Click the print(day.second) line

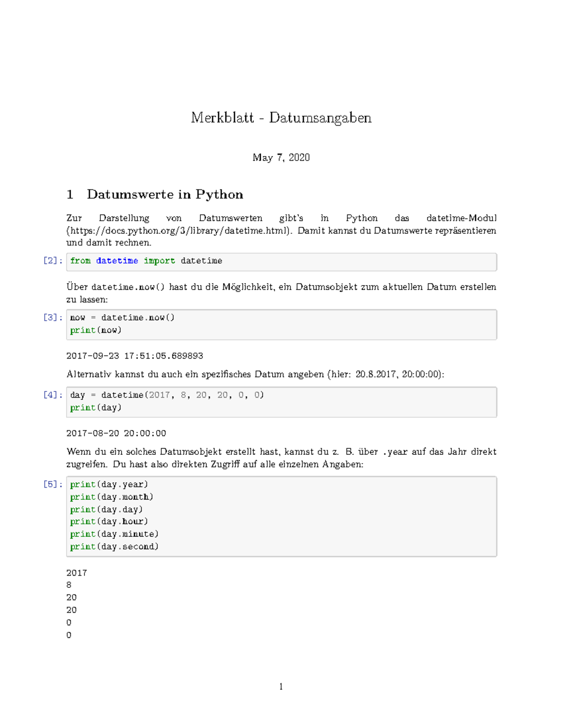click(x=113, y=546)
